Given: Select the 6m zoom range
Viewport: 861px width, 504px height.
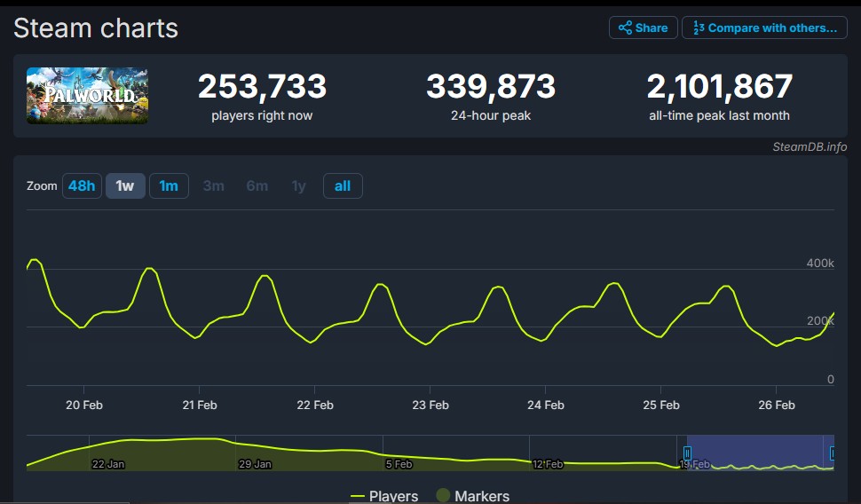Looking at the screenshot, I should [257, 185].
